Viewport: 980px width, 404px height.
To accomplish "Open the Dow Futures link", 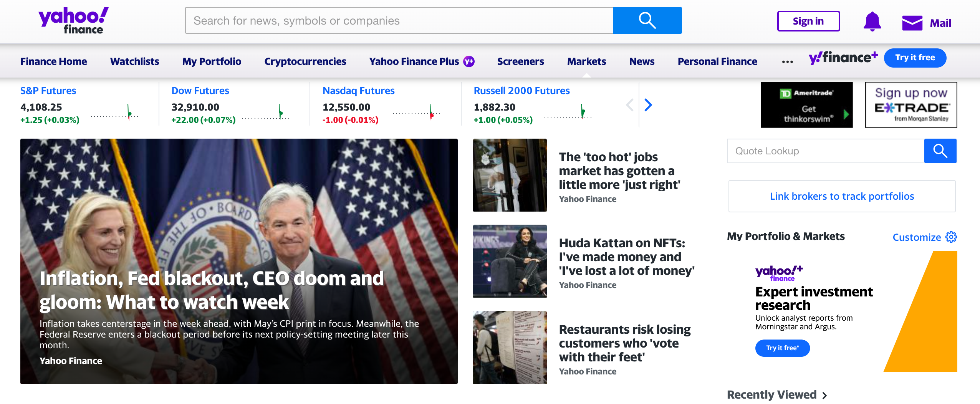I will [x=200, y=91].
